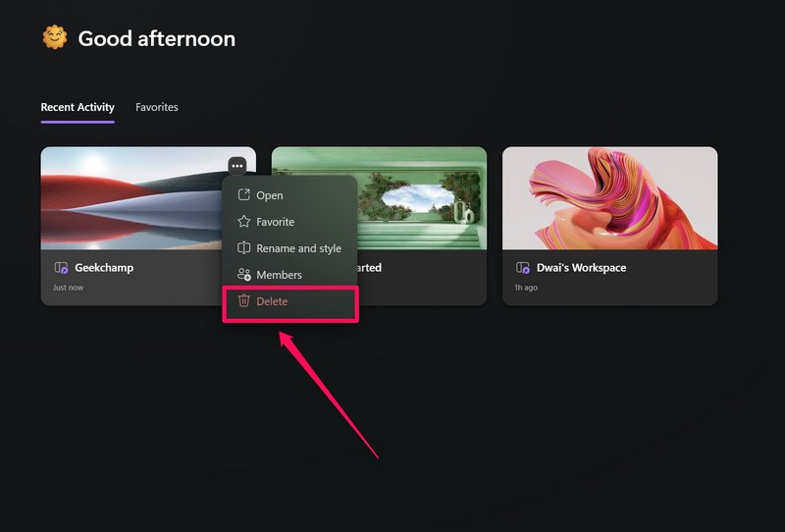Click the green garden room thumbnail
Image resolution: width=785 pixels, height=532 pixels.
pos(422,196)
